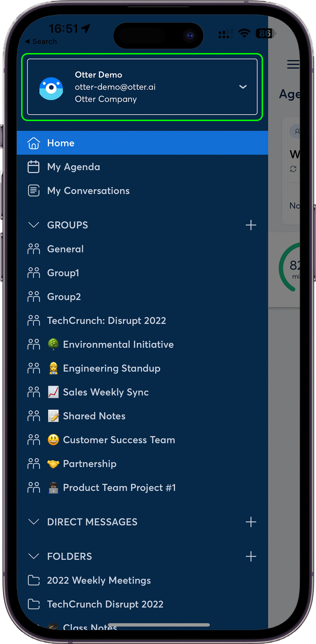This screenshot has height=644, width=316.
Task: Click the GROUPS section heading
Action: click(67, 225)
